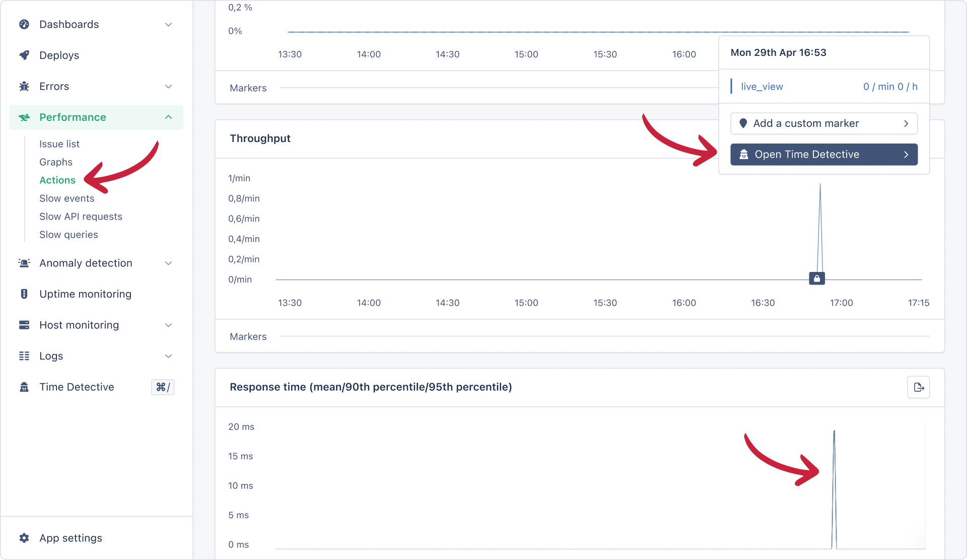Click the Performance sidebar icon
The width and height of the screenshot is (967, 560).
(24, 117)
